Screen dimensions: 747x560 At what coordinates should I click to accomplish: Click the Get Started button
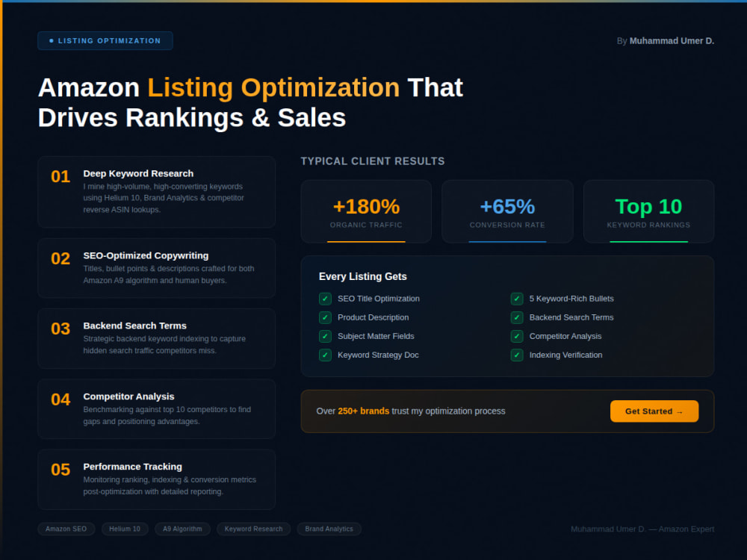[654, 411]
